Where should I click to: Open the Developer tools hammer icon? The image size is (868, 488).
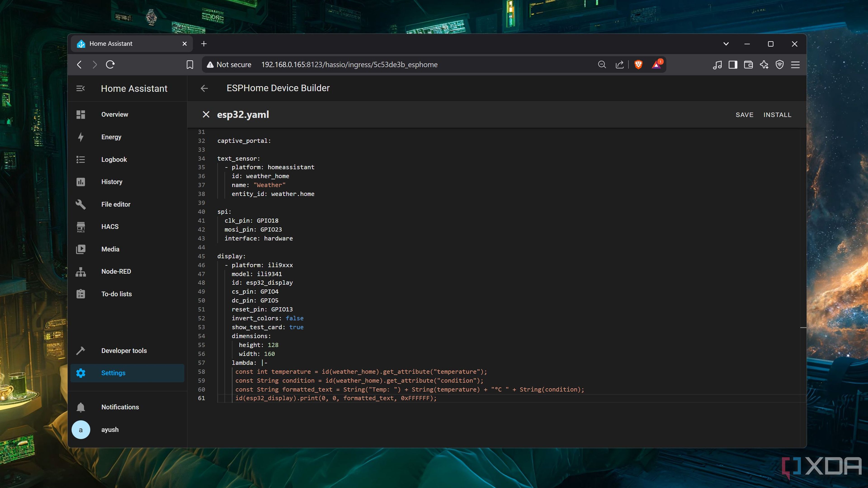click(80, 351)
